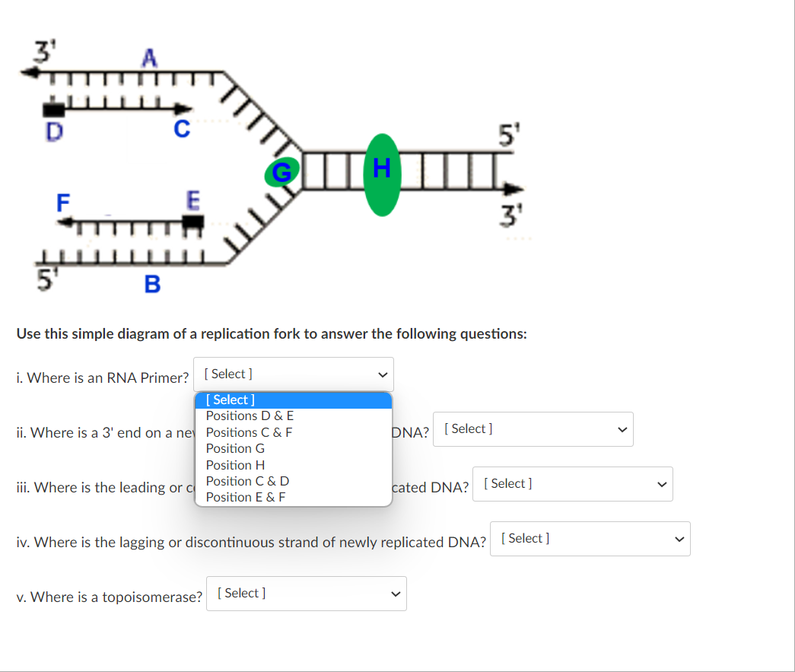Image resolution: width=795 pixels, height=672 pixels.
Task: Click the label A on the diagram
Action: pos(149,56)
